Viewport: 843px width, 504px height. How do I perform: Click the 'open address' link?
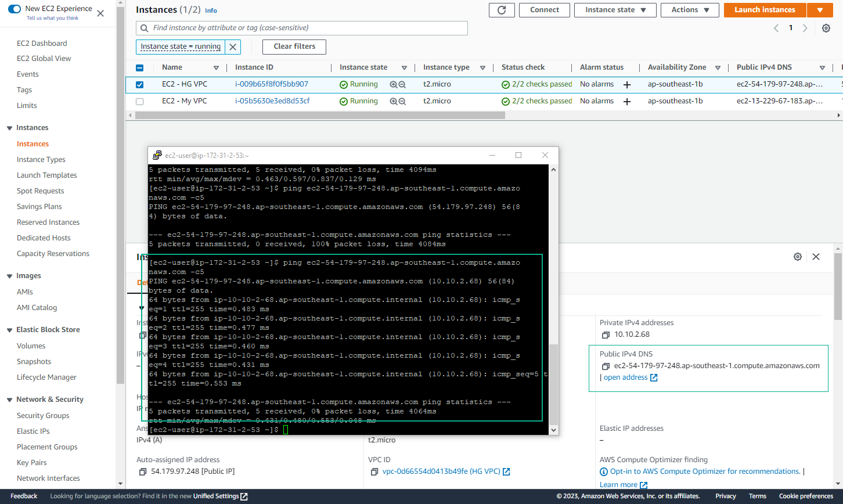(x=630, y=378)
